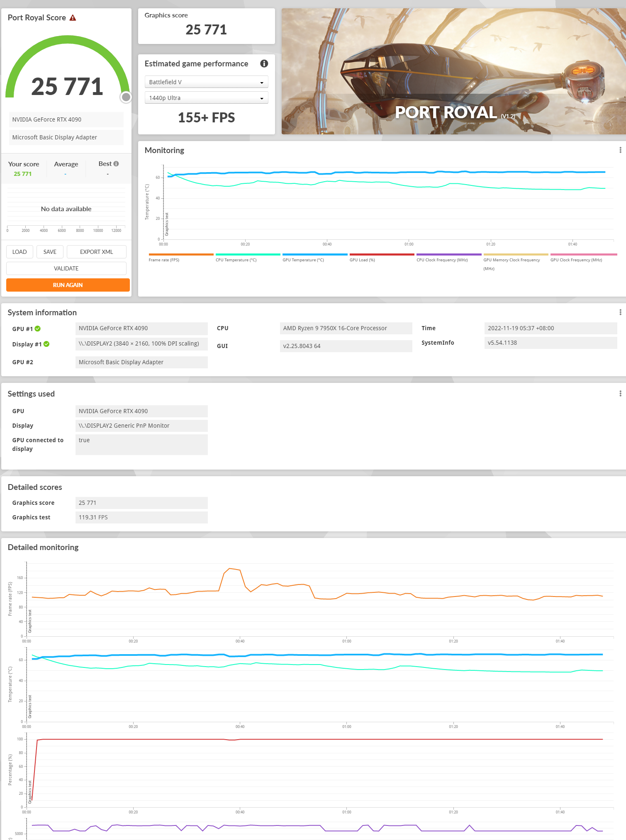Image resolution: width=626 pixels, height=840 pixels.
Task: Click the AMD Ryzen 9 7950X CPU value
Action: coord(346,328)
